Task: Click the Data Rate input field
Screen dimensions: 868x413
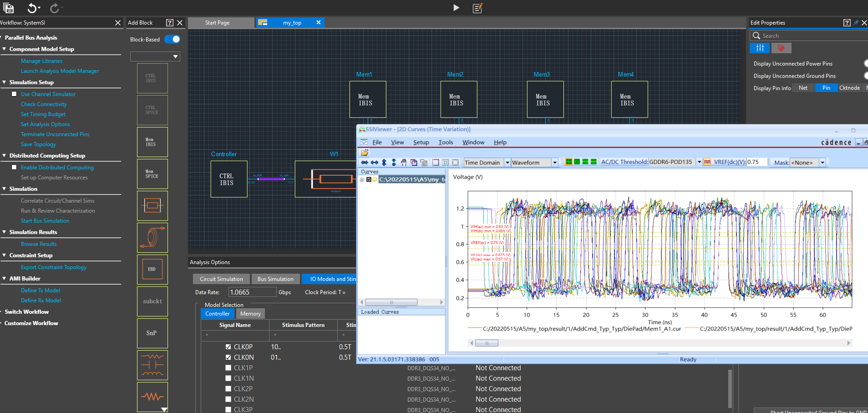Action: 252,292
